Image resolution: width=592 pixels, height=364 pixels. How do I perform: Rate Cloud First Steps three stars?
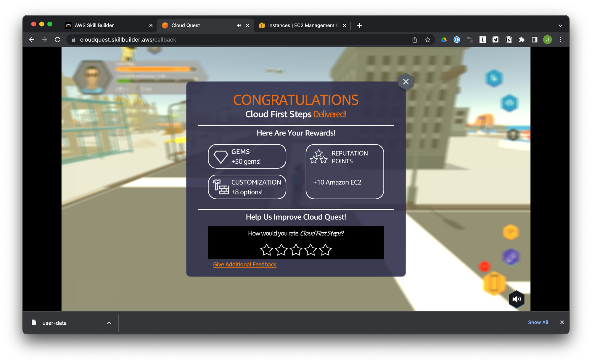(x=296, y=250)
